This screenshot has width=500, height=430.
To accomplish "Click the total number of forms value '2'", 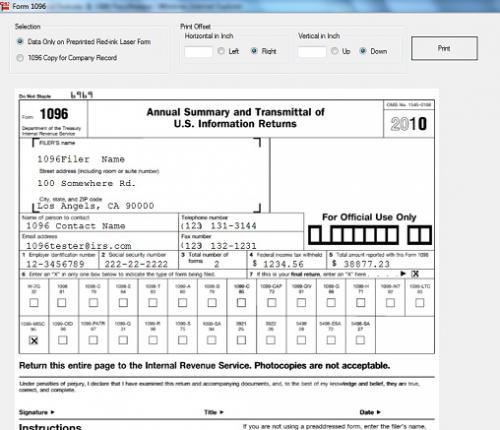I will (217, 264).
